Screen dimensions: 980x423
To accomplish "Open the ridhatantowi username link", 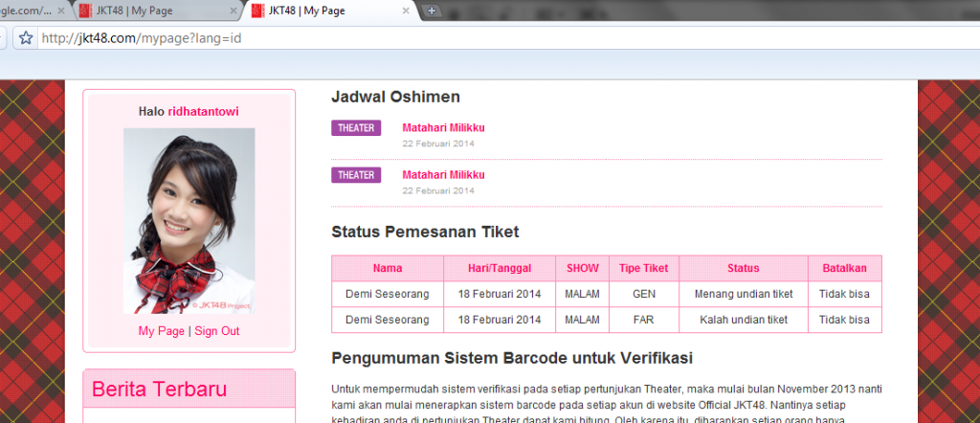I will coord(203,112).
